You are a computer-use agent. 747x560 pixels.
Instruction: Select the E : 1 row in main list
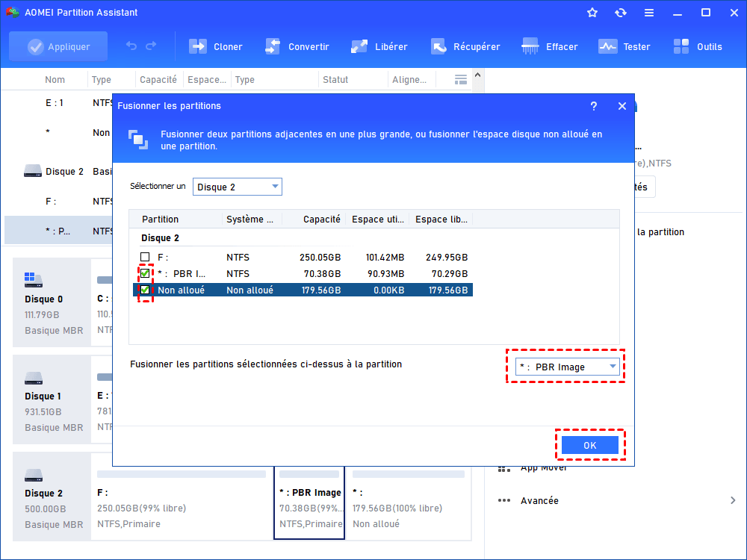tap(58, 103)
